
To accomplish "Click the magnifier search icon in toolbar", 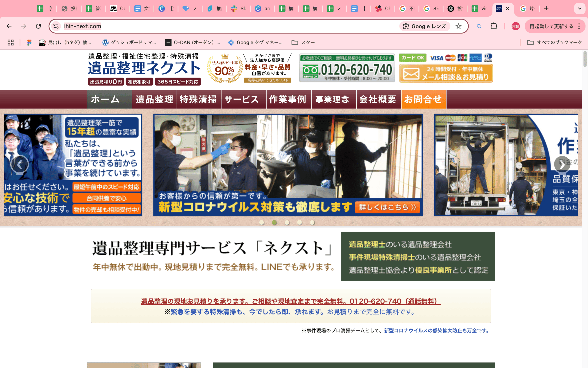I will [479, 26].
